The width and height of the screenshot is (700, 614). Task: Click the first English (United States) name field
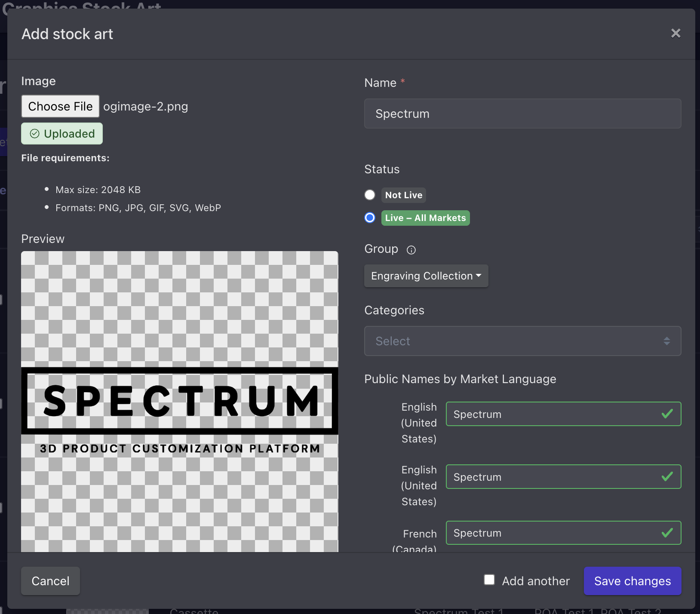tap(563, 414)
